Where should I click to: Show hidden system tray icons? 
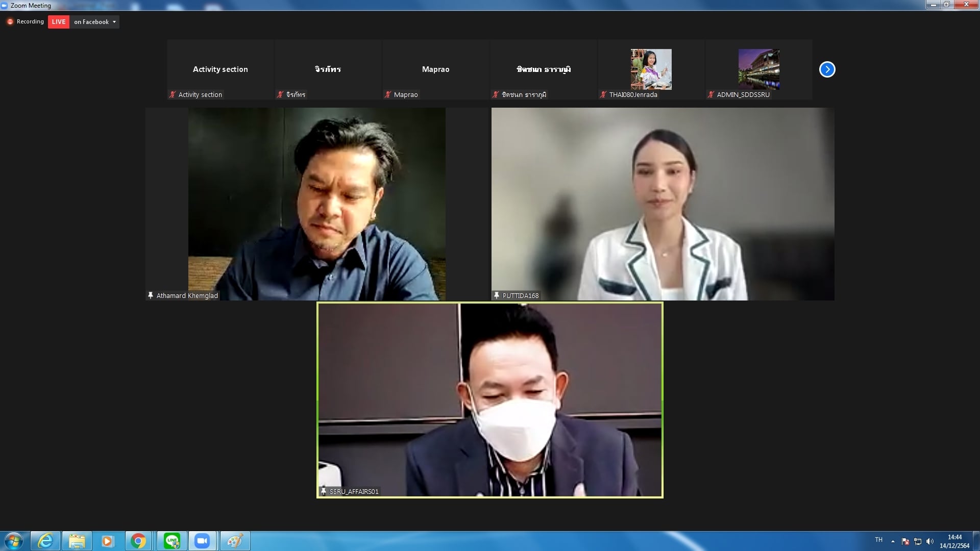(893, 541)
